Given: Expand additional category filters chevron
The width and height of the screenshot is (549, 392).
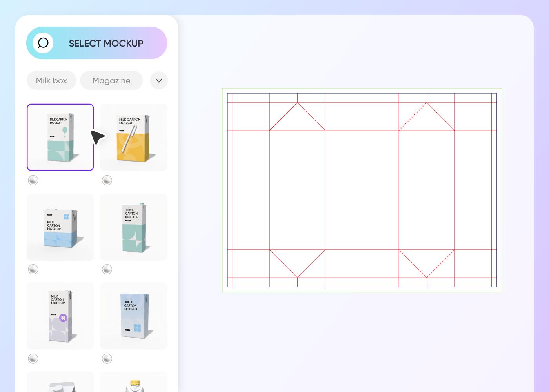Looking at the screenshot, I should point(159,80).
